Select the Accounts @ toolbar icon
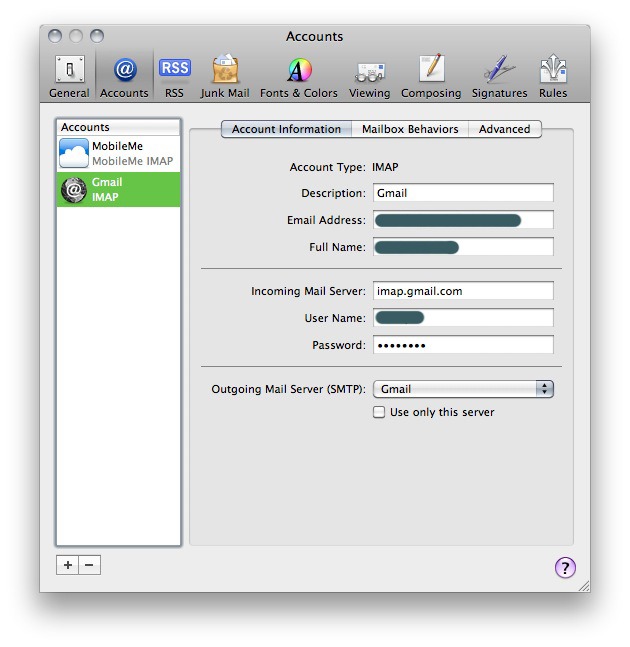630x647 pixels. tap(125, 69)
